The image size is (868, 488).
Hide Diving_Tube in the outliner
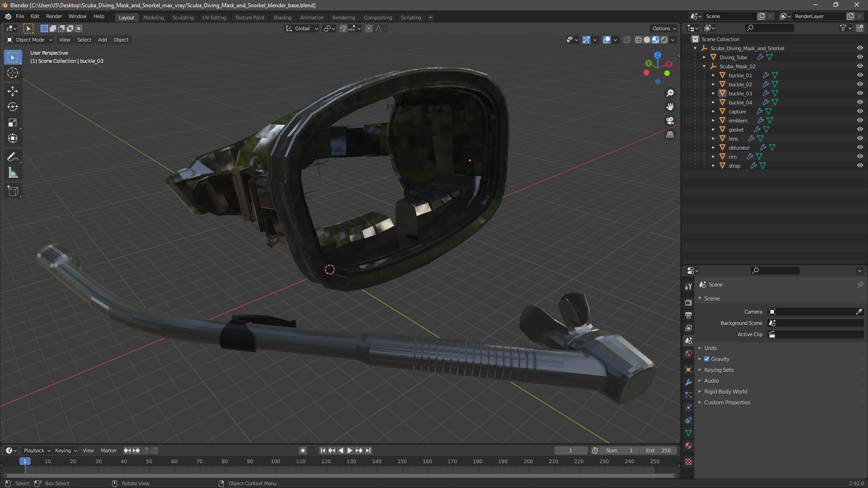(x=860, y=57)
